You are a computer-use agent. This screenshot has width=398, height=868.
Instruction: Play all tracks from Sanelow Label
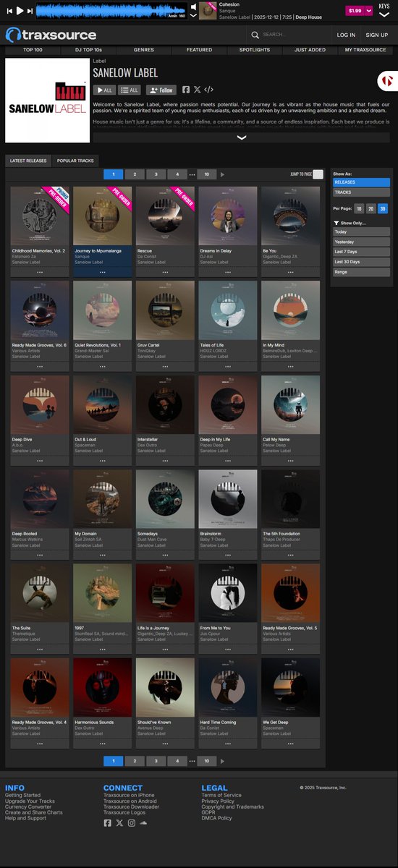tap(104, 90)
